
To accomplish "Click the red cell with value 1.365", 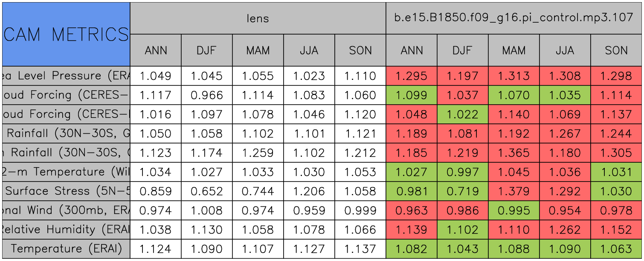I will pos(513,152).
